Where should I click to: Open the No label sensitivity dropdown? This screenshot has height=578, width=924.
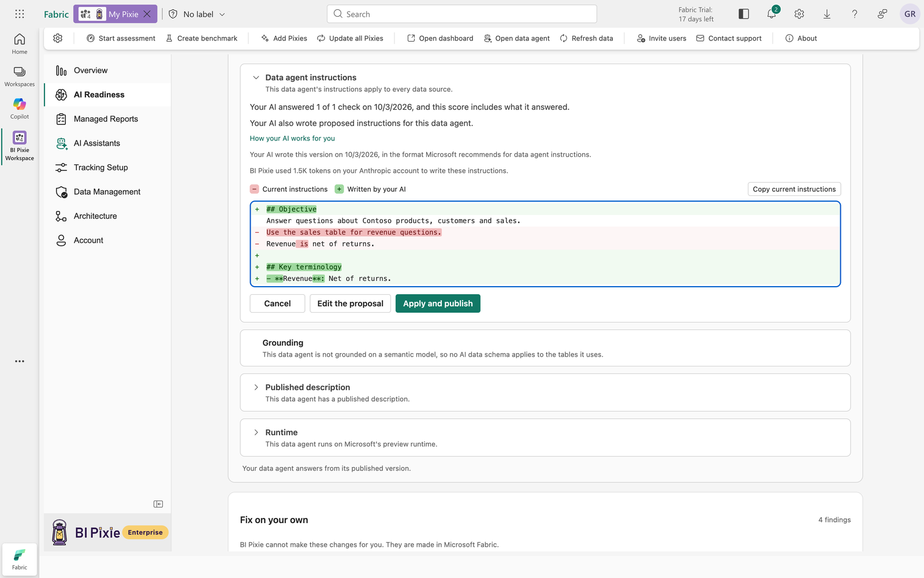[x=197, y=14]
